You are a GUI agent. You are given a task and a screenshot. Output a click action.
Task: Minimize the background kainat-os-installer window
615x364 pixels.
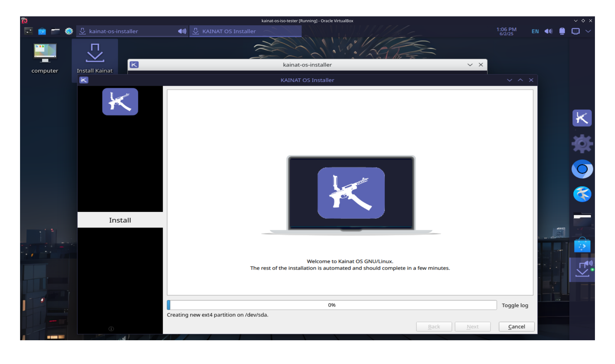pyautogui.click(x=470, y=65)
